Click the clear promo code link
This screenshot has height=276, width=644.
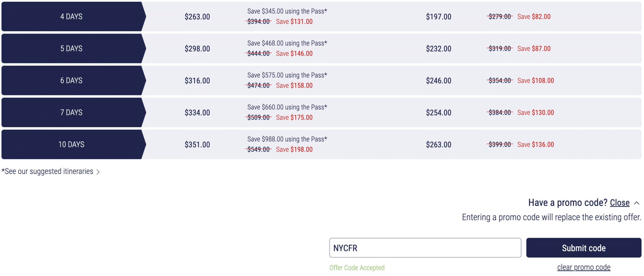tap(584, 267)
